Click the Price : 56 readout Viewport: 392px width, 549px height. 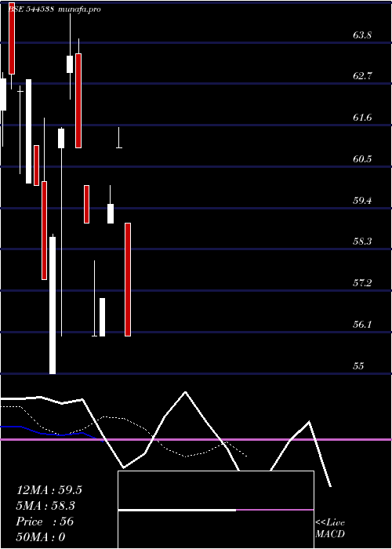pos(45,522)
